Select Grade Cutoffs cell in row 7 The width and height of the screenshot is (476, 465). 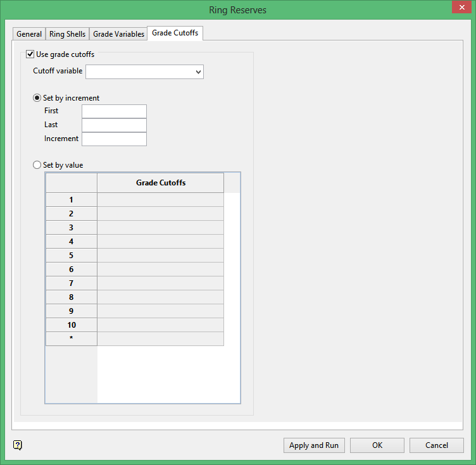160,283
